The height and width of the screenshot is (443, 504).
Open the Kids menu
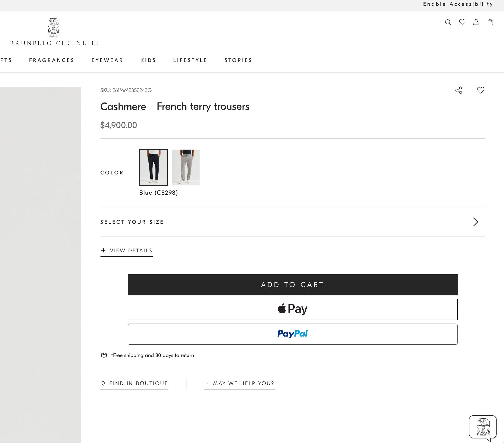point(148,60)
